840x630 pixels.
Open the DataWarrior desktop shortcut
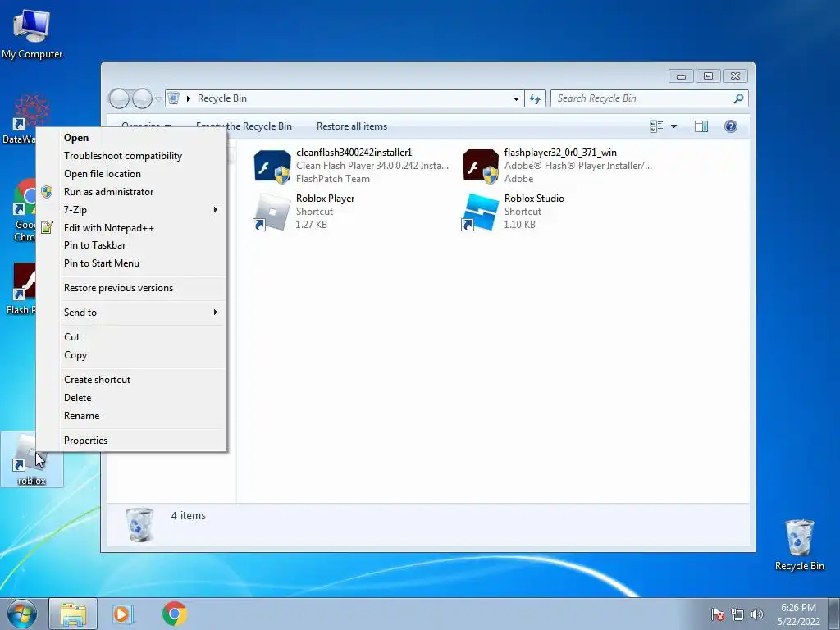(18, 119)
